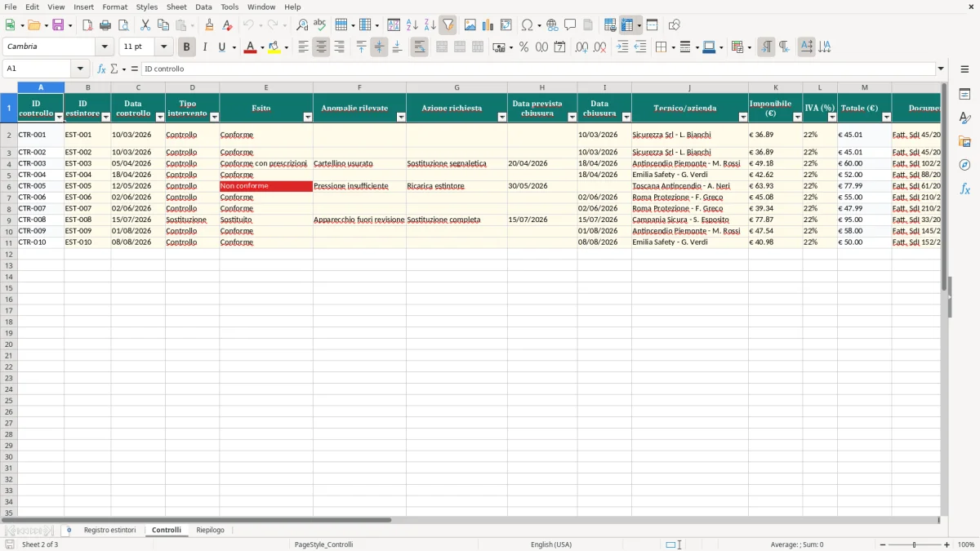Click English (USA) language status

point(551,544)
